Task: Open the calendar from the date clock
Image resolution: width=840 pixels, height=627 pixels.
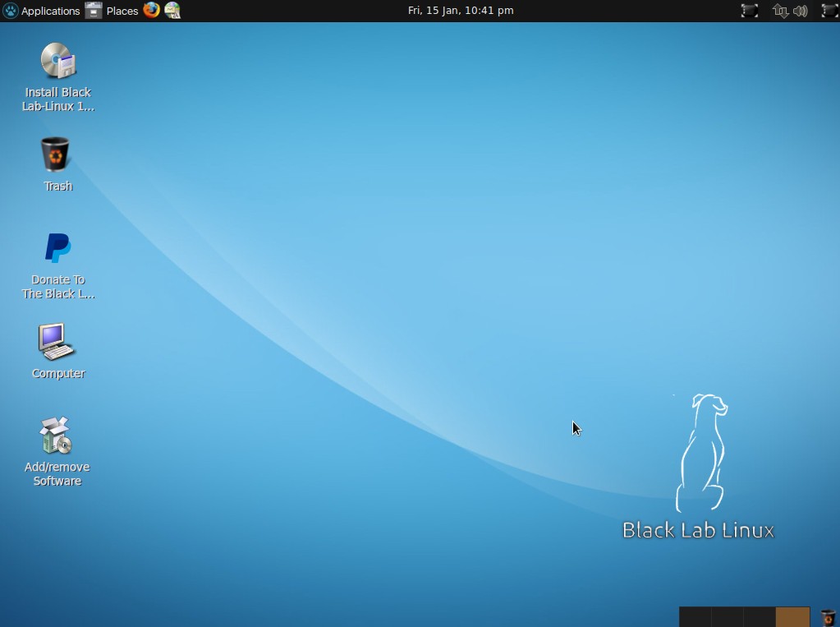Action: click(x=461, y=11)
